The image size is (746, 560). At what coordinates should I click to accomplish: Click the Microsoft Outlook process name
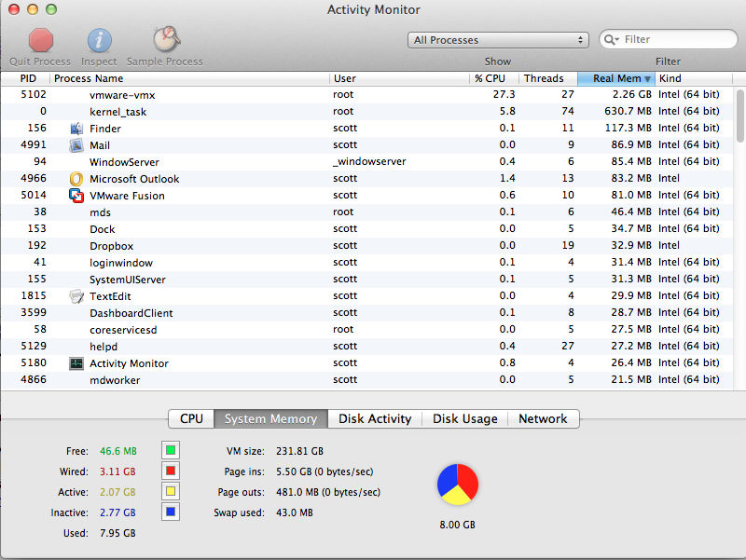(134, 179)
